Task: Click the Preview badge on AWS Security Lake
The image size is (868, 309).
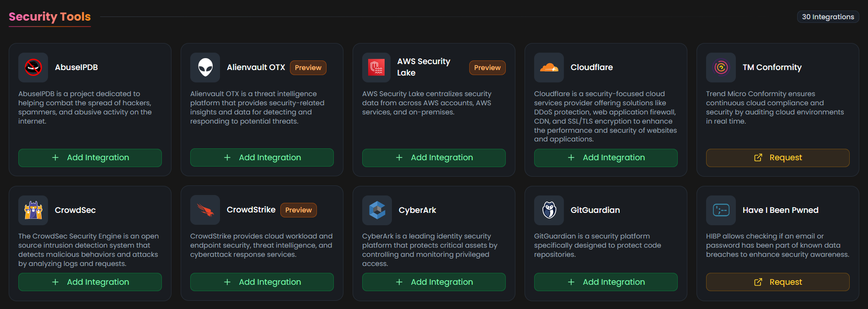Action: [x=488, y=68]
